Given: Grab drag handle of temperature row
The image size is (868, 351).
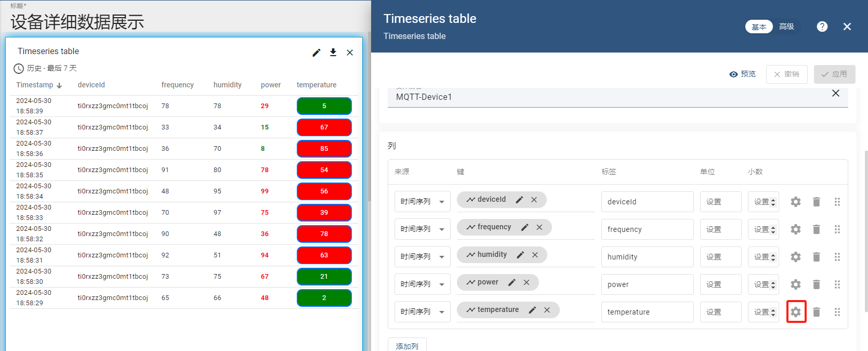Looking at the screenshot, I should pyautogui.click(x=837, y=312).
